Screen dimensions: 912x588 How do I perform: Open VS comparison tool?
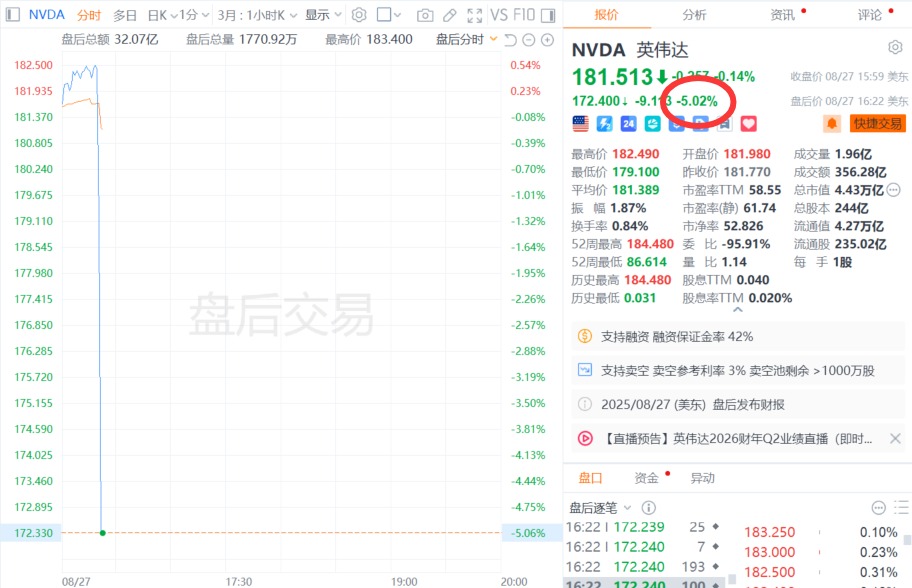(499, 15)
